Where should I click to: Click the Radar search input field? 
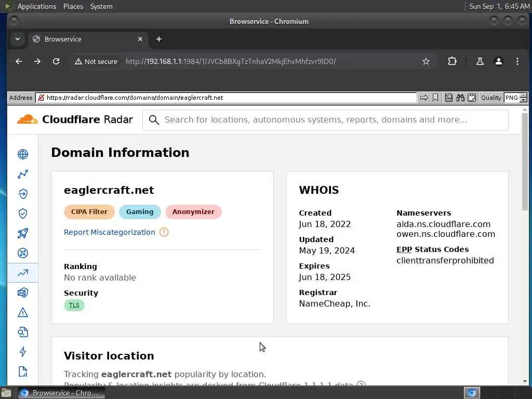325,120
